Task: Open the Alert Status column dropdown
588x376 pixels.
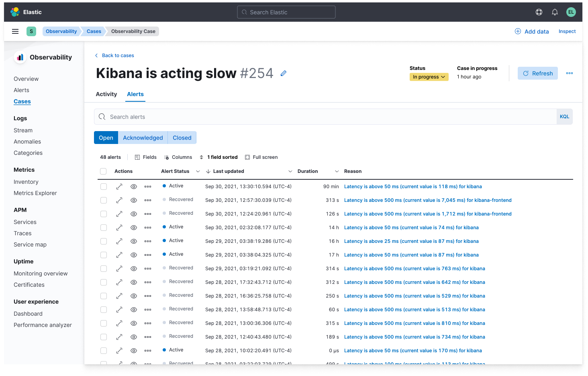Action: click(198, 171)
